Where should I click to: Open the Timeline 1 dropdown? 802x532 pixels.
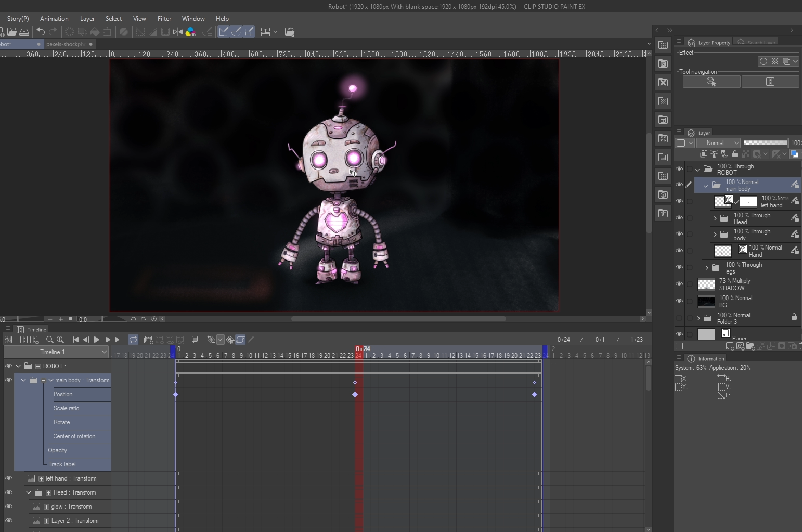tap(57, 352)
